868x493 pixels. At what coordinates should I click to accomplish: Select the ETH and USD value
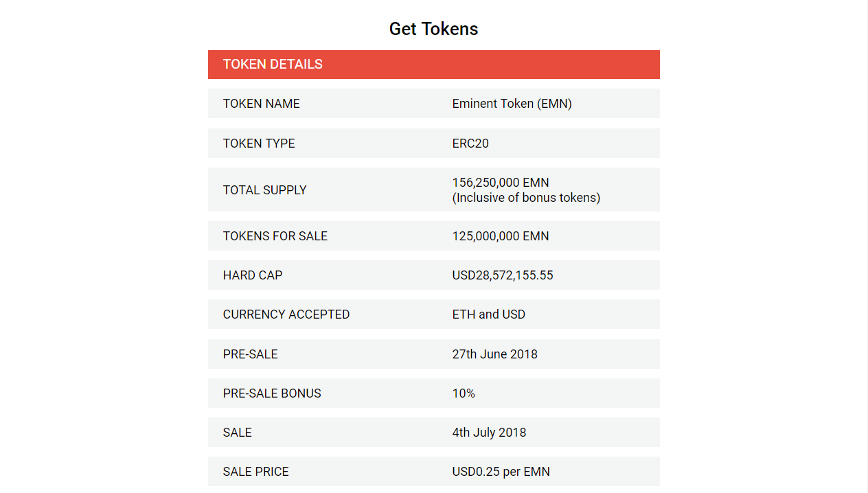click(488, 314)
